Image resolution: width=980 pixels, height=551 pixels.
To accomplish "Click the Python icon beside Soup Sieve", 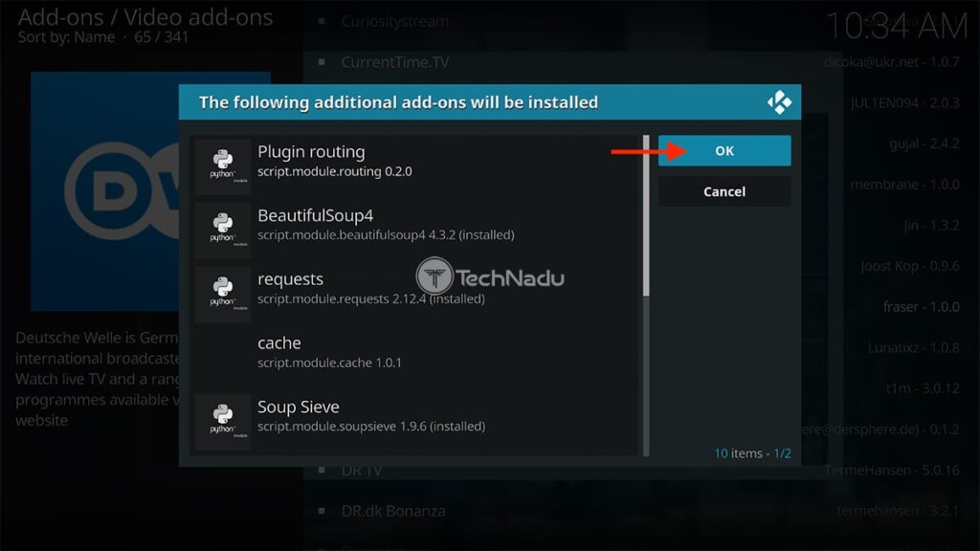I will click(222, 421).
